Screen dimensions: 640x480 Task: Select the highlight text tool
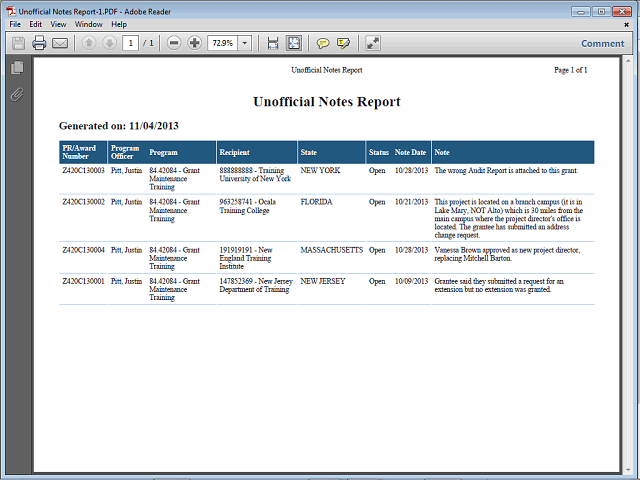pos(344,43)
